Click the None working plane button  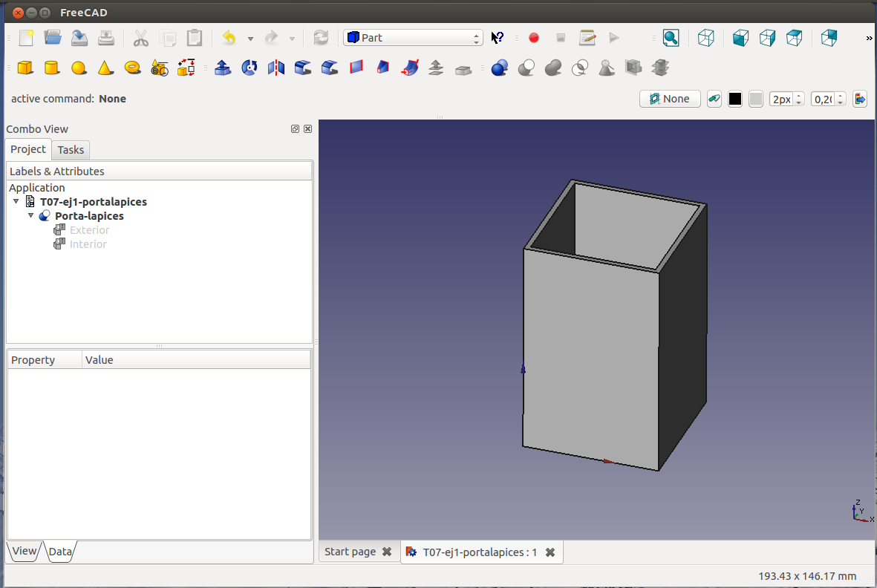click(x=669, y=99)
